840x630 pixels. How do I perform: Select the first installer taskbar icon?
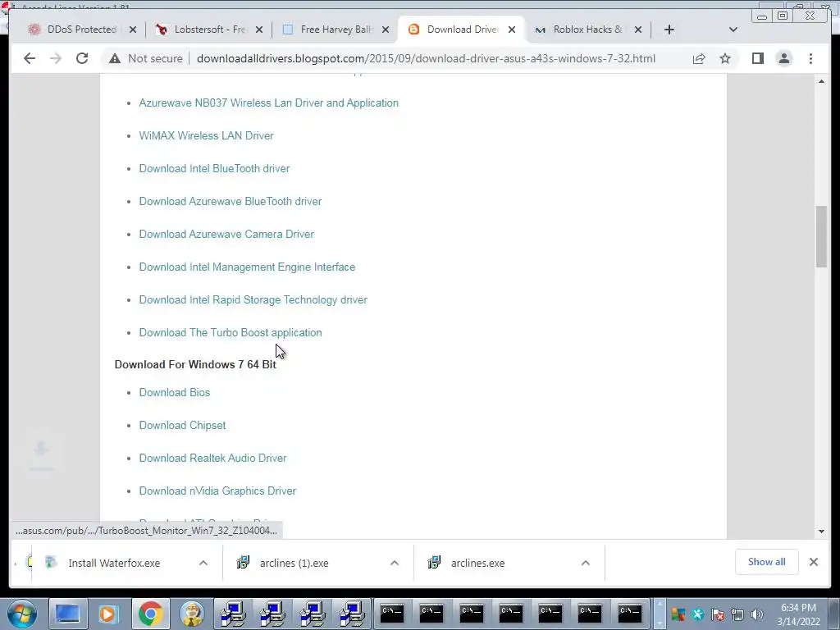point(234,614)
